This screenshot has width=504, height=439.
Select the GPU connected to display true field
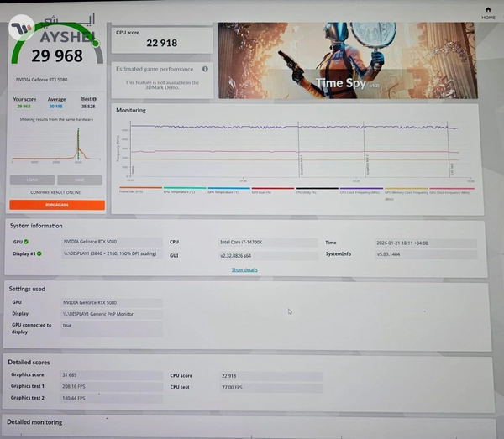coord(112,329)
